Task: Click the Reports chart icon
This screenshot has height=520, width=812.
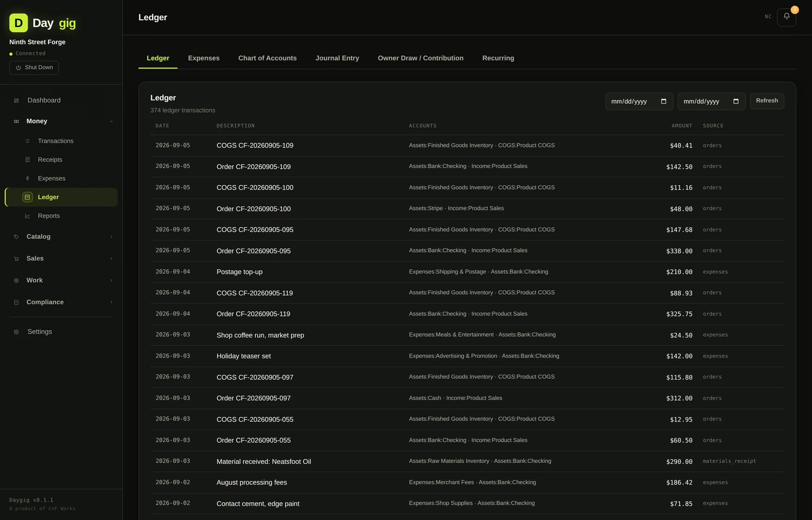Action: [x=28, y=216]
